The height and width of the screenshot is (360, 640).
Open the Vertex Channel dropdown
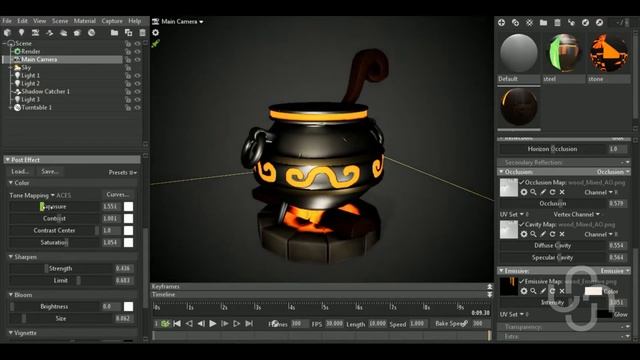click(576, 214)
